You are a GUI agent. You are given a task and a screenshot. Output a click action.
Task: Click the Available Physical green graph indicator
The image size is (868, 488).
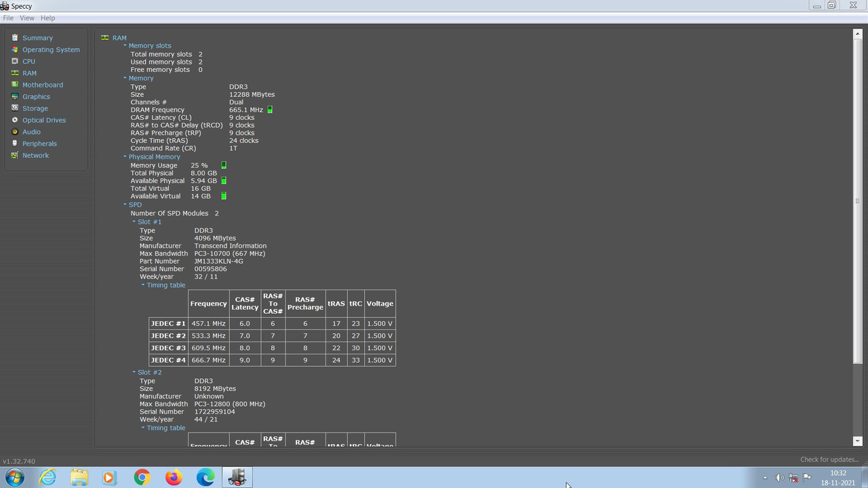tap(224, 181)
